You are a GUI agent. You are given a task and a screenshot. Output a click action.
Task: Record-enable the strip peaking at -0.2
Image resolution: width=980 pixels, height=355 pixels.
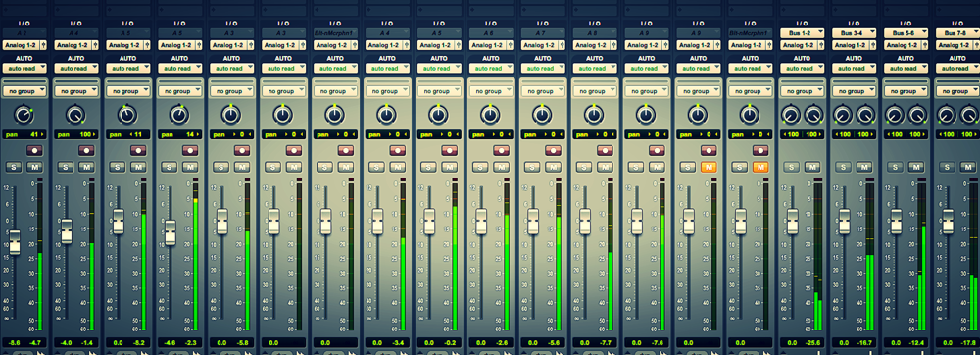(x=450, y=151)
